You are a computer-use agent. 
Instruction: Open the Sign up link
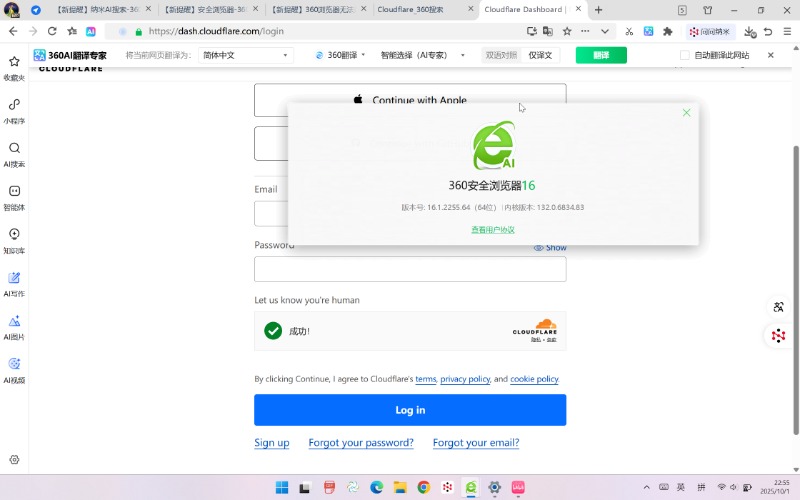point(272,442)
